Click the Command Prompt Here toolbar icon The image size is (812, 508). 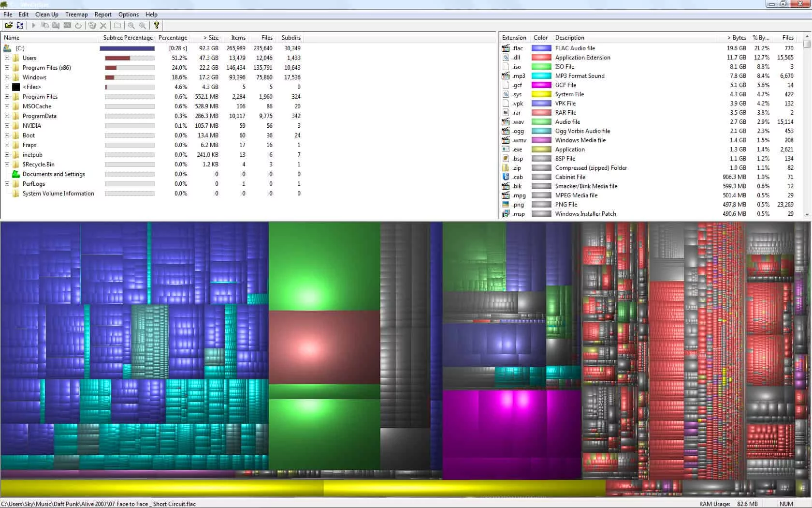[67, 26]
